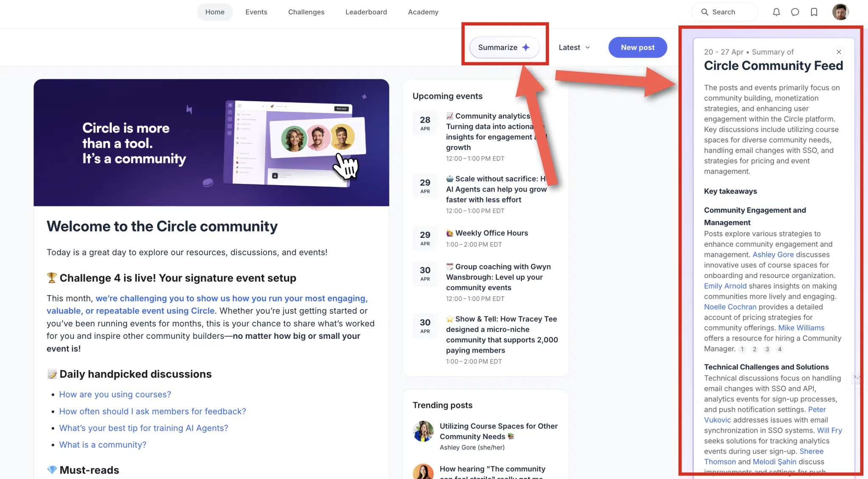Open the Weekly Office Hours event

pos(491,233)
